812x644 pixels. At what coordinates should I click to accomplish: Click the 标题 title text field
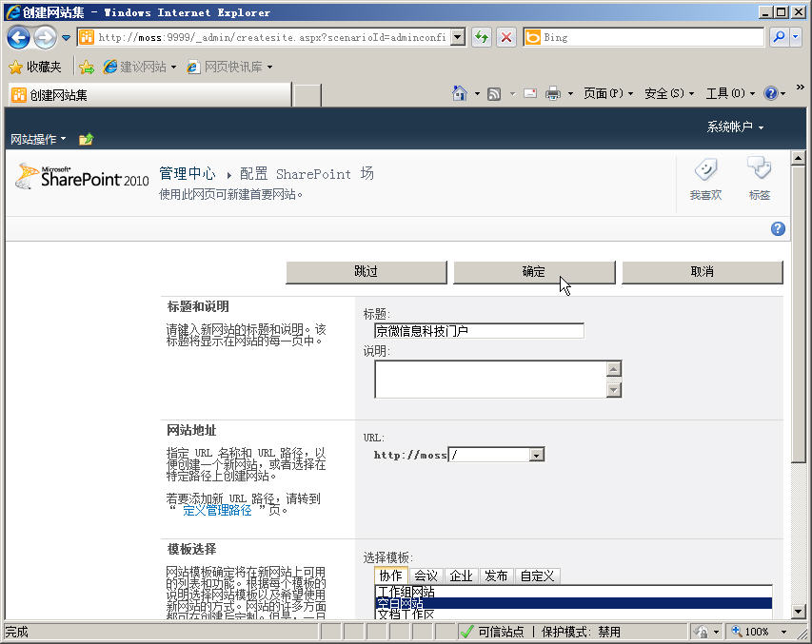coord(479,331)
